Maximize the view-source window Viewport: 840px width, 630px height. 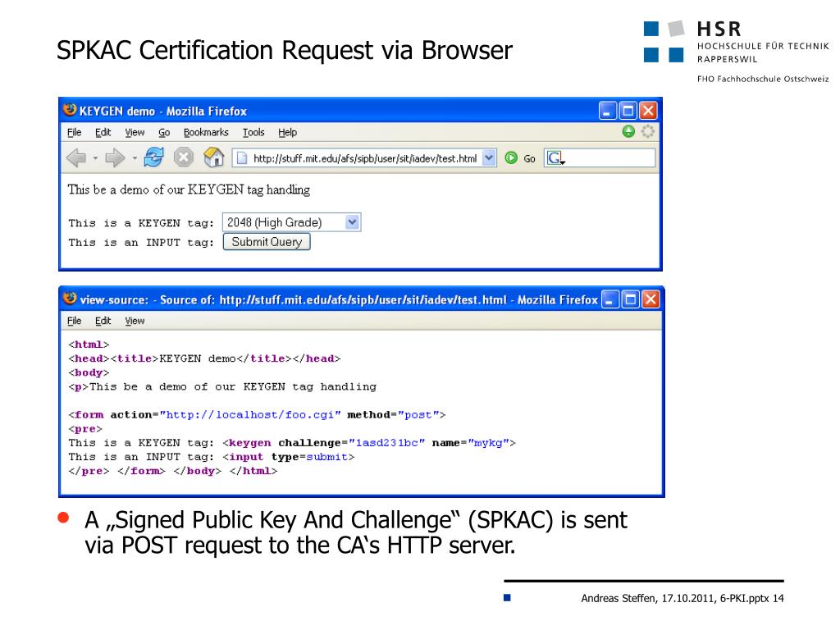tap(631, 299)
